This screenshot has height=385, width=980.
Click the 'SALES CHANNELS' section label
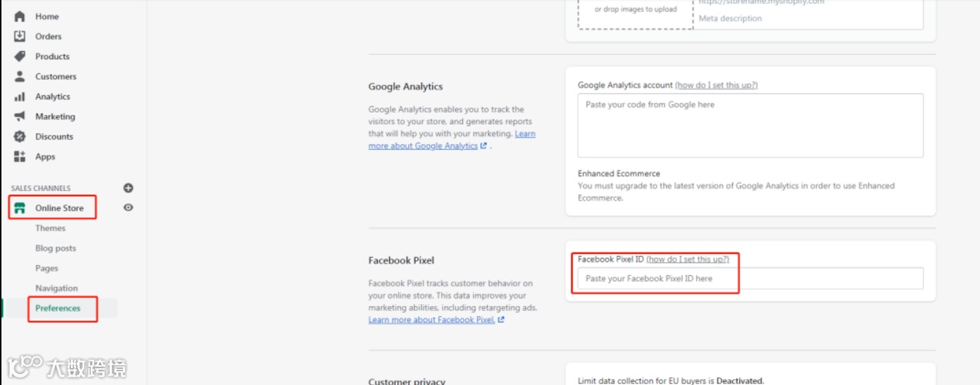pos(41,188)
